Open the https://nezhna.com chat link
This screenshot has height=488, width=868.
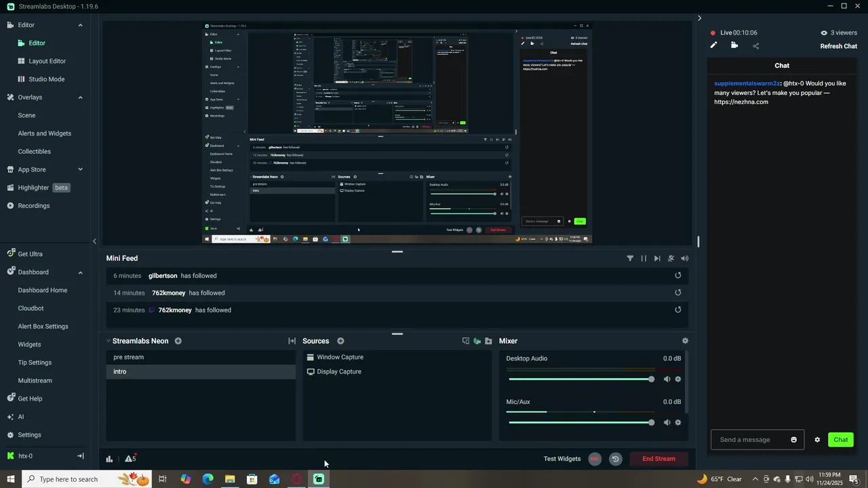pos(741,102)
